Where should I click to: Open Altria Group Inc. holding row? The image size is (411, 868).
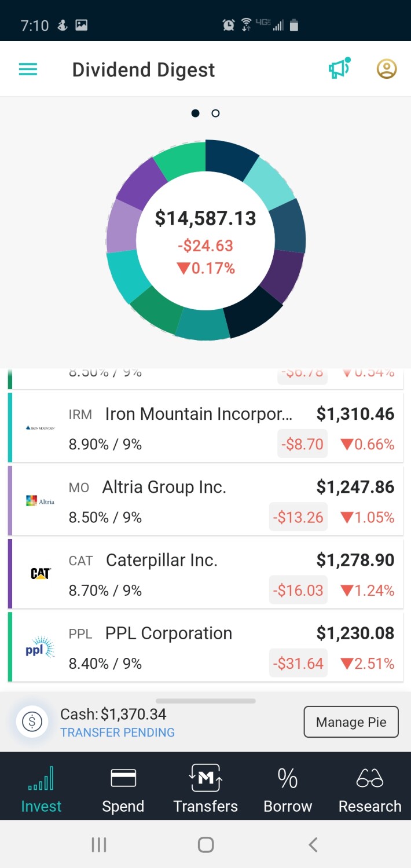point(205,501)
